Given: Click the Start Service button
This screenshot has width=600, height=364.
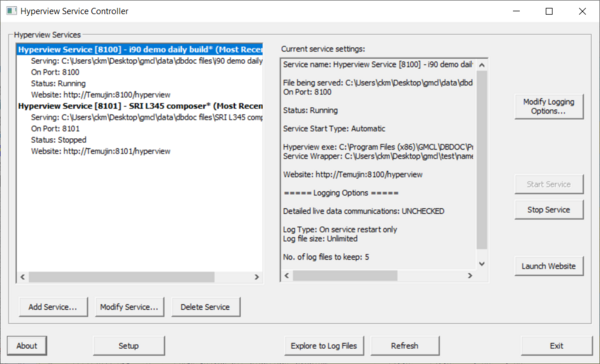Looking at the screenshot, I should tap(549, 184).
